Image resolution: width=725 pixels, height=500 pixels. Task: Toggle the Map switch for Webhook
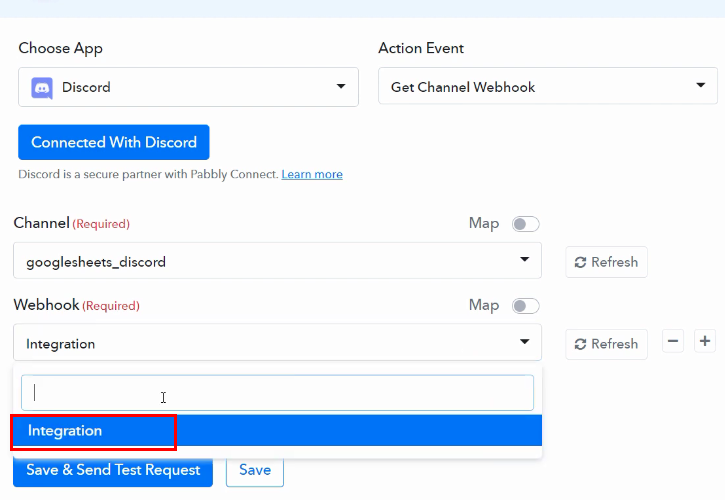click(526, 306)
